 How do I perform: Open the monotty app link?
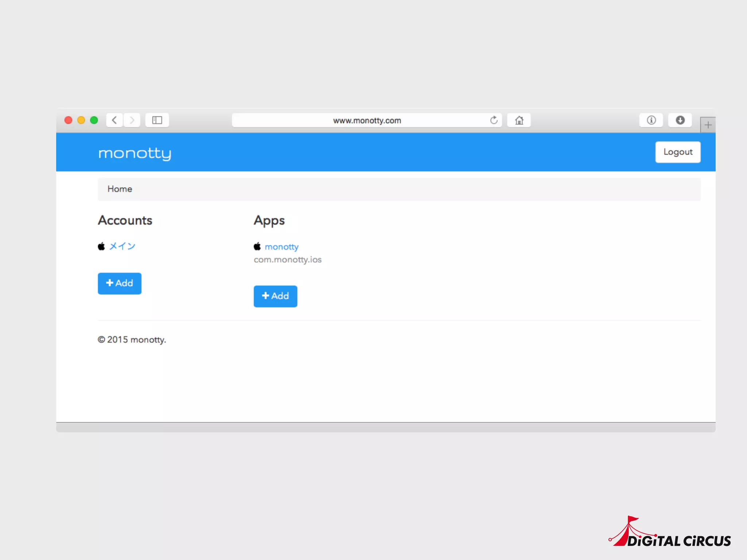(282, 247)
